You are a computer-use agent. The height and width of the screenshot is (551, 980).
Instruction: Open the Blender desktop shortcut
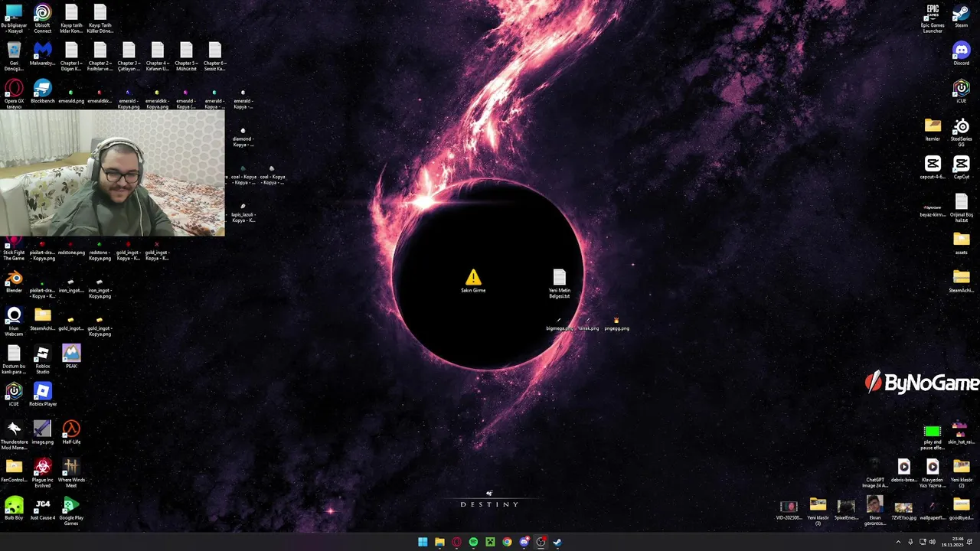click(14, 282)
